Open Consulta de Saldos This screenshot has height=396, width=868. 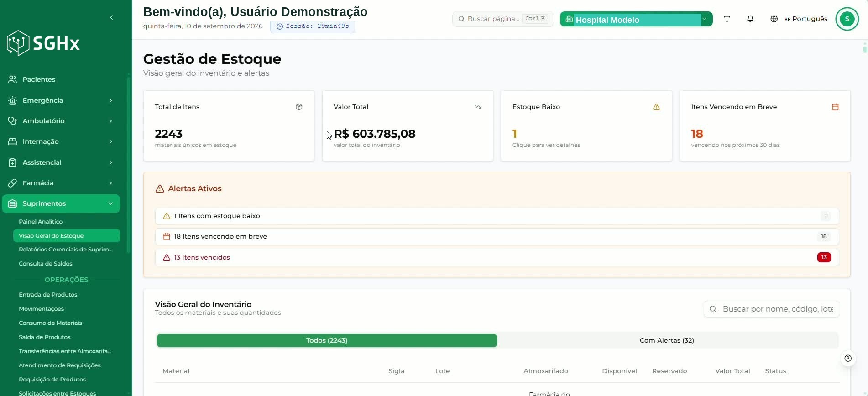46,264
